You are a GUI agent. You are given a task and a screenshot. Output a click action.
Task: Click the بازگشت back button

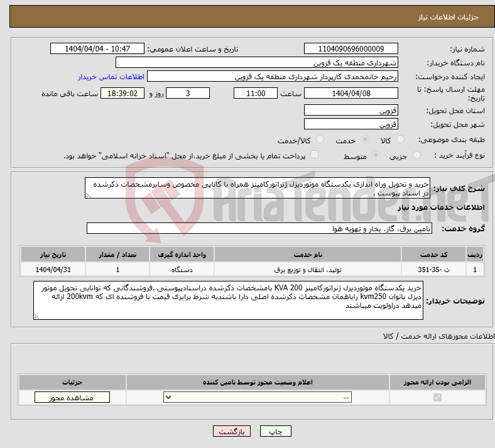click(232, 431)
